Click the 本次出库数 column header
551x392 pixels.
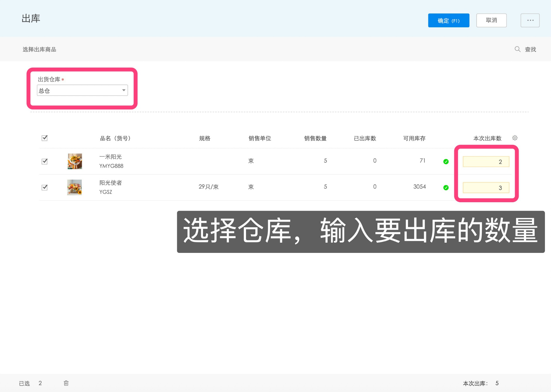(x=487, y=138)
